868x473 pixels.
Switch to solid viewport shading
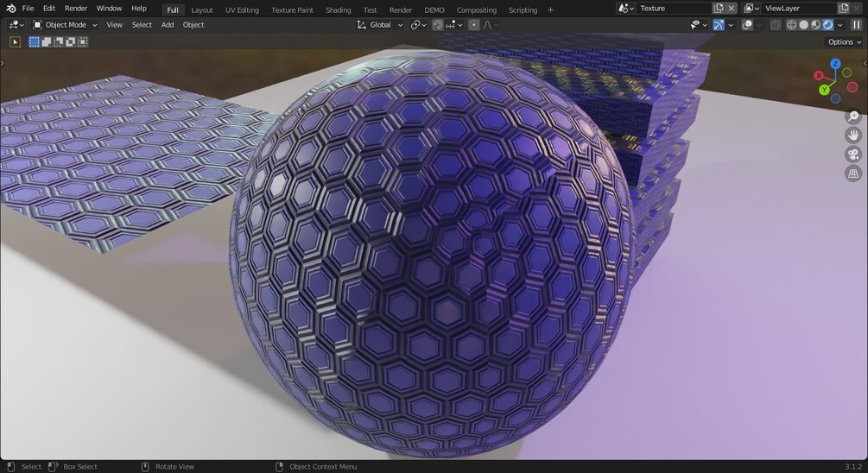(804, 25)
